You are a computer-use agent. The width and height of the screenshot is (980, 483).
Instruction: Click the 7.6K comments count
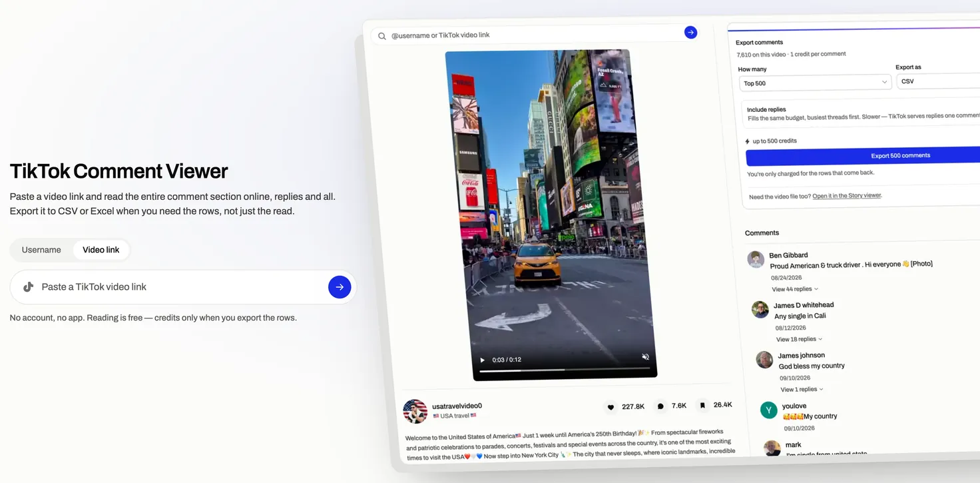pyautogui.click(x=679, y=406)
